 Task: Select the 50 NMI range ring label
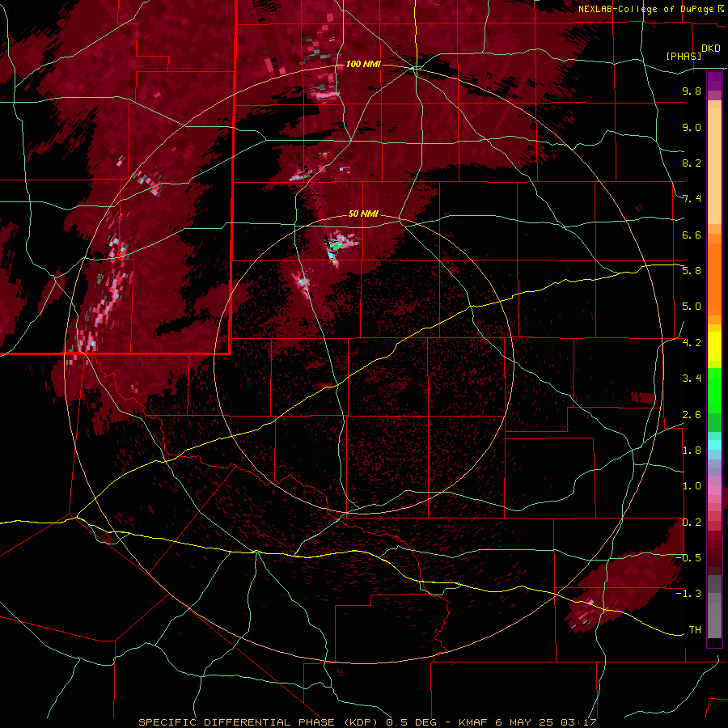(x=363, y=214)
